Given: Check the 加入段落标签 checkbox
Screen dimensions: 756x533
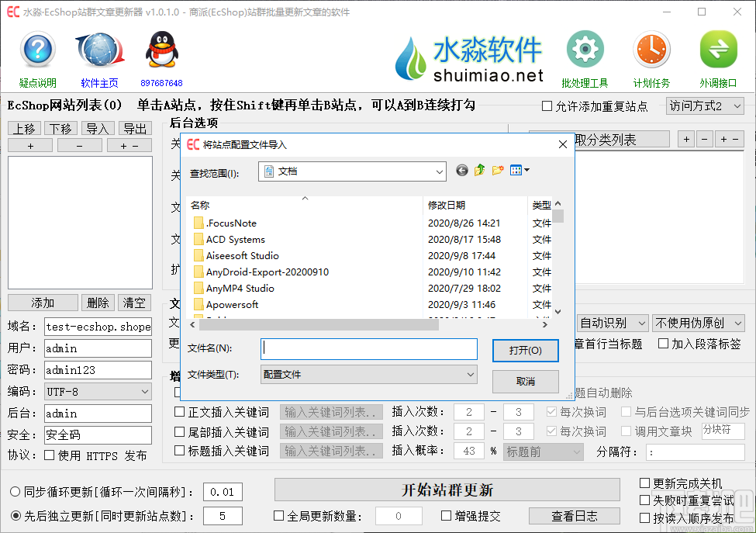Looking at the screenshot, I should coord(663,344).
